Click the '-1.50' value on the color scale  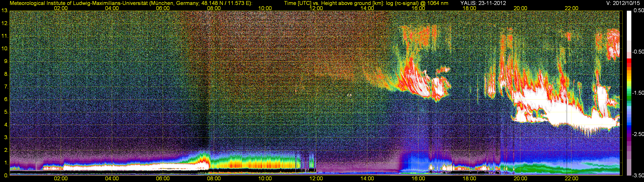638,93
